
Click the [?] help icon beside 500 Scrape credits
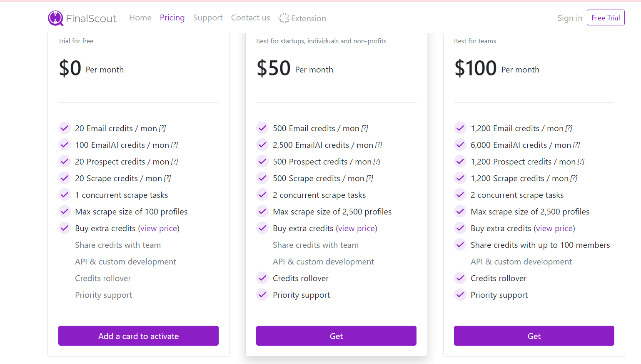370,178
